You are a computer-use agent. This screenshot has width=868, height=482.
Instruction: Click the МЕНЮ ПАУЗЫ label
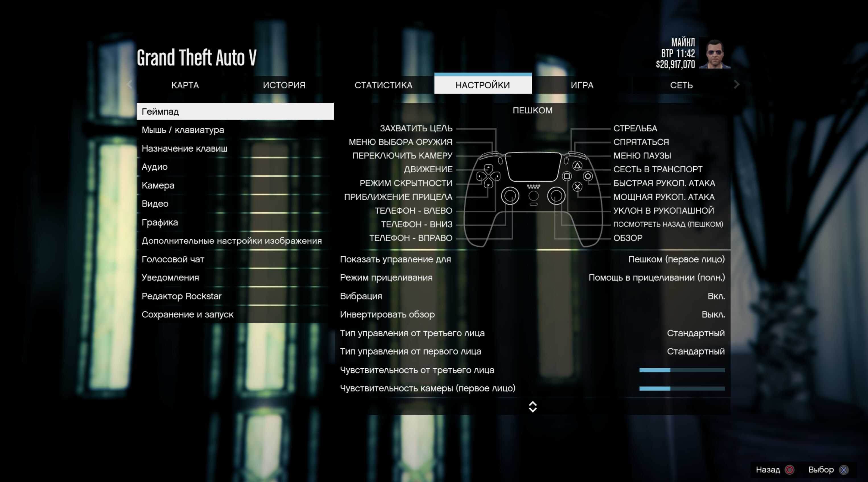pyautogui.click(x=642, y=156)
